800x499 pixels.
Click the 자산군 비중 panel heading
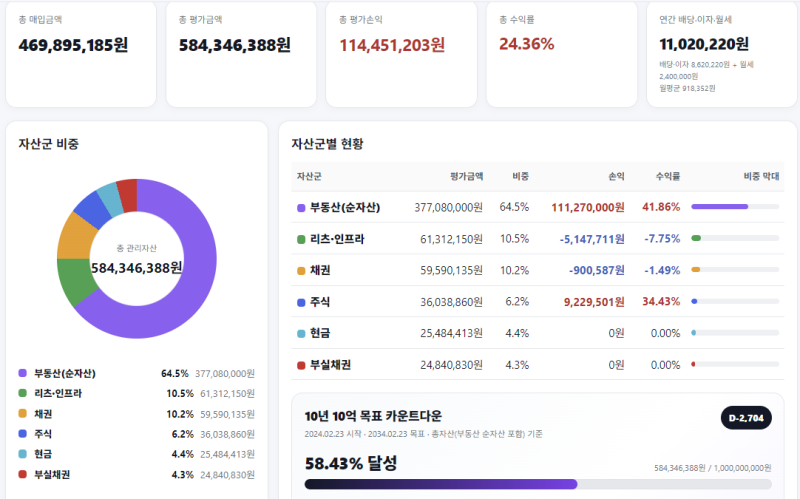[x=48, y=144]
